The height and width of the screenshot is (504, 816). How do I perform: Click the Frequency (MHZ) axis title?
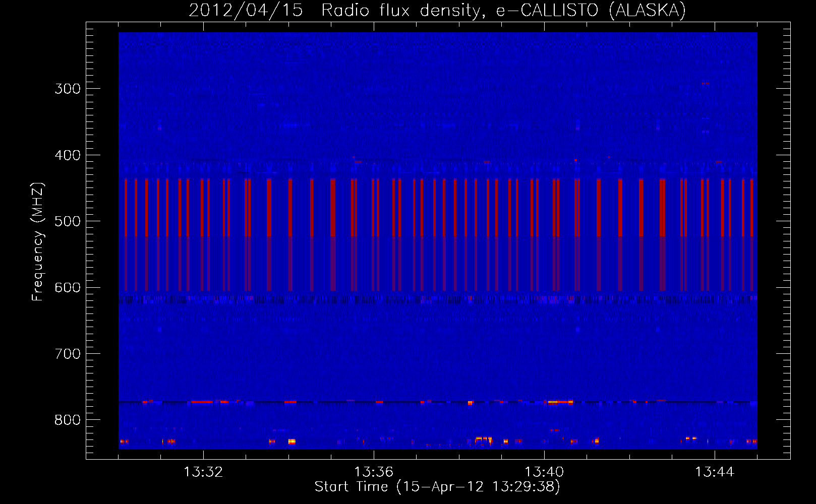(38, 241)
